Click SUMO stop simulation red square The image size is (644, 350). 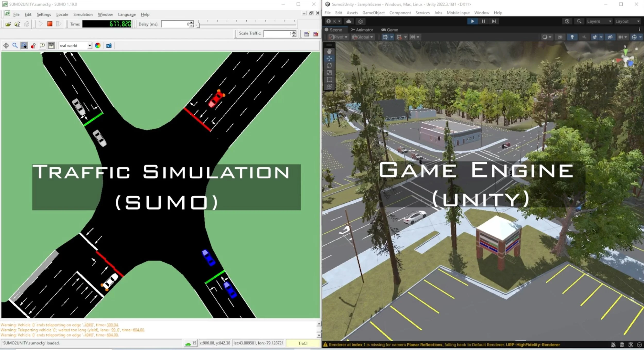50,24
